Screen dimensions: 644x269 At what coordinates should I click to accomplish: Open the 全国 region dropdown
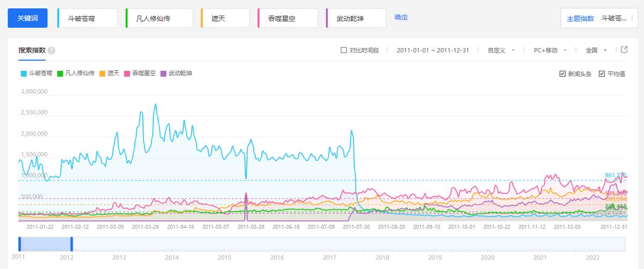coord(596,50)
